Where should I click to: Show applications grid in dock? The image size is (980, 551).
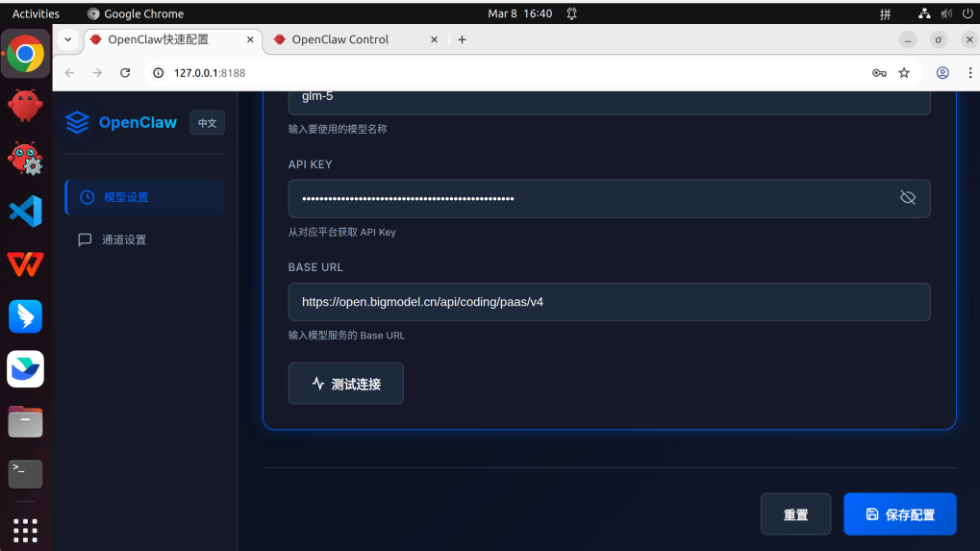click(26, 529)
